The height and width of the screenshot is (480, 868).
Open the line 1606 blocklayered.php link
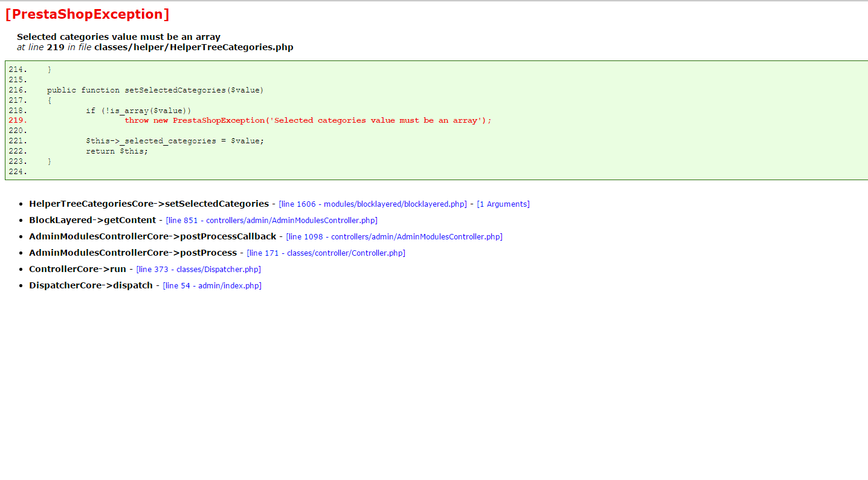tap(373, 204)
